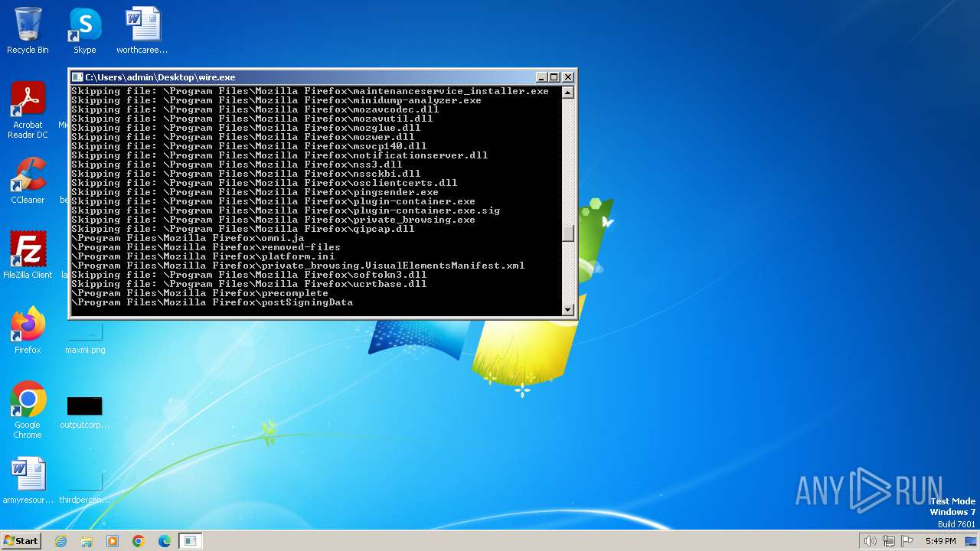Open the wire.exe console system menu icon
Viewport: 980px width, 551px height.
(x=77, y=77)
